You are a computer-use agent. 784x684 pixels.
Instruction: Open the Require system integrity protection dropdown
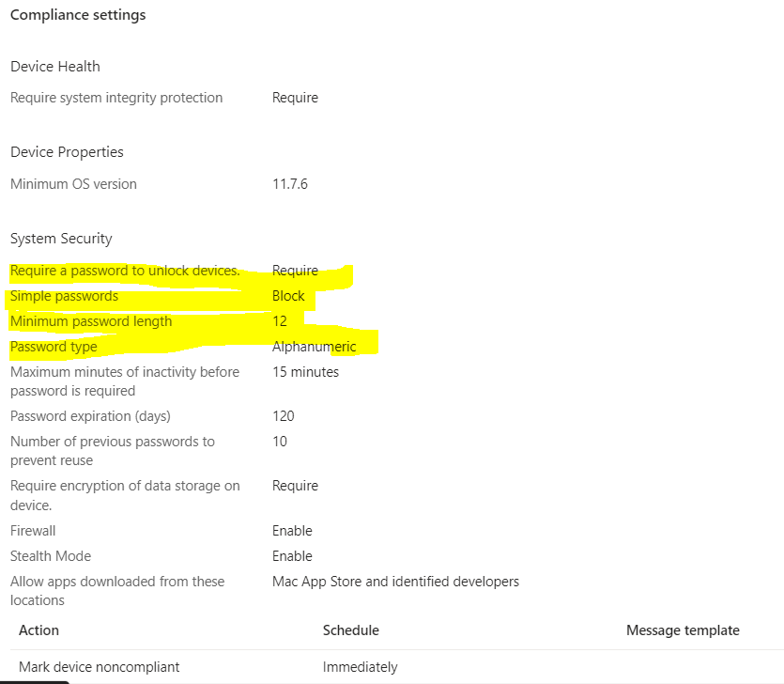click(295, 97)
